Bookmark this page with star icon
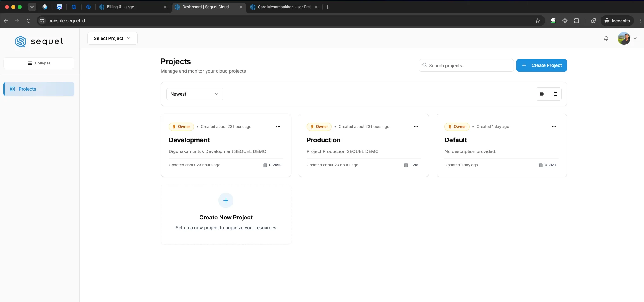The height and width of the screenshot is (302, 644). click(x=537, y=21)
